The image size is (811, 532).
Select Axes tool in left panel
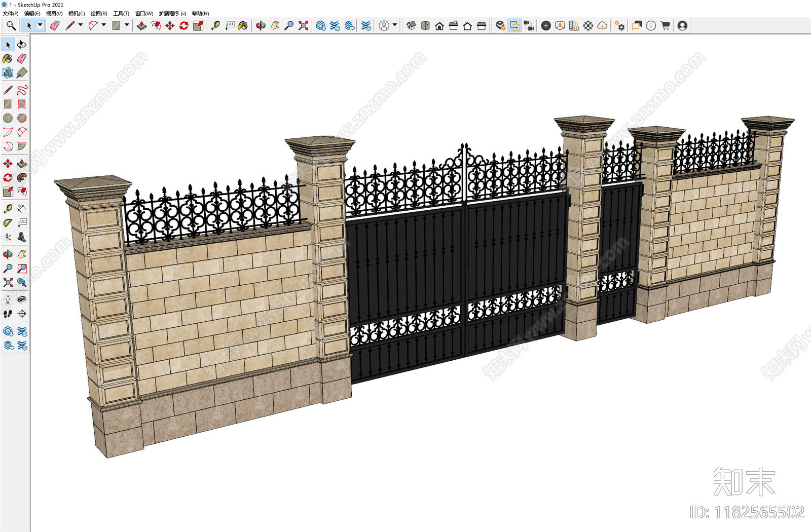(x=8, y=237)
